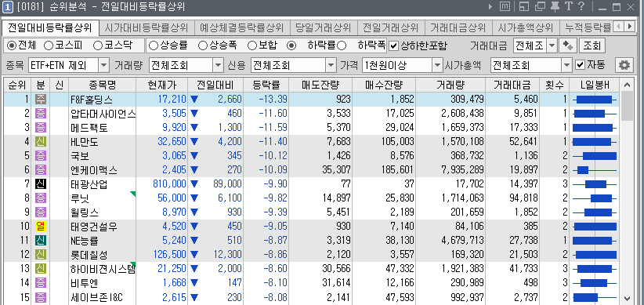Select the 세이브존I&C stock name
Viewport: 644px width, 305px height.
pyautogui.click(x=97, y=298)
